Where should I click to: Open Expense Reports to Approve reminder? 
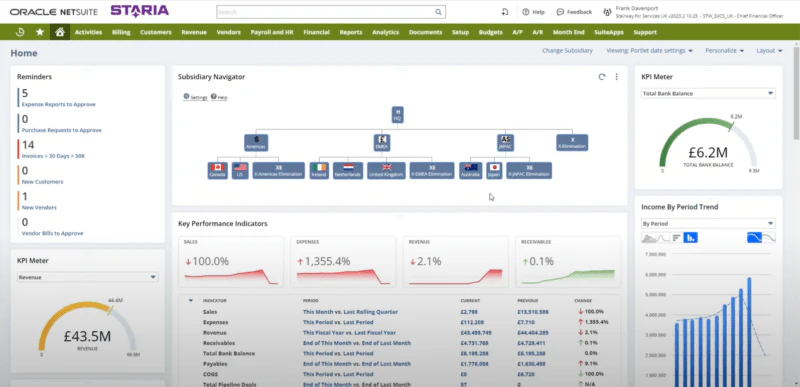pos(58,105)
